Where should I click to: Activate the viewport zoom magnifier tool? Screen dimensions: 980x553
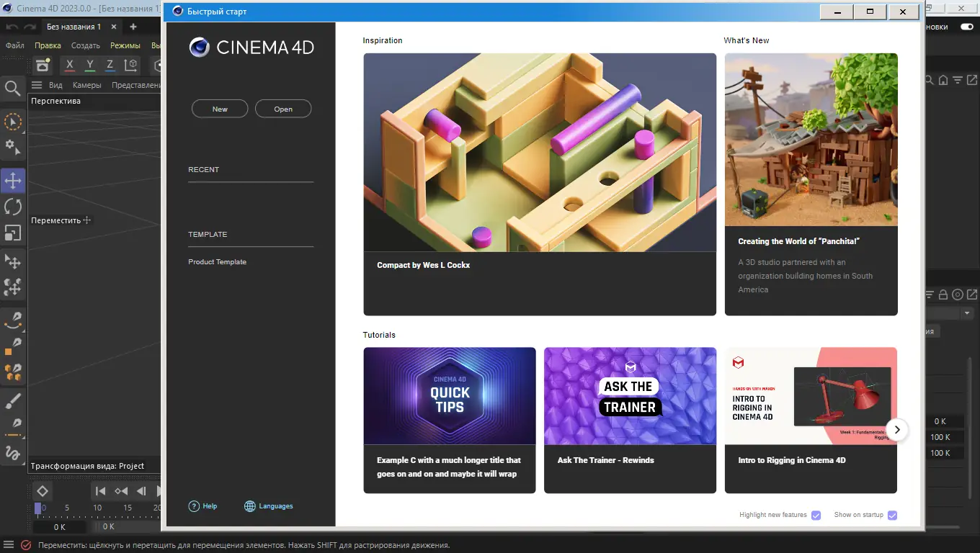pyautogui.click(x=12, y=89)
